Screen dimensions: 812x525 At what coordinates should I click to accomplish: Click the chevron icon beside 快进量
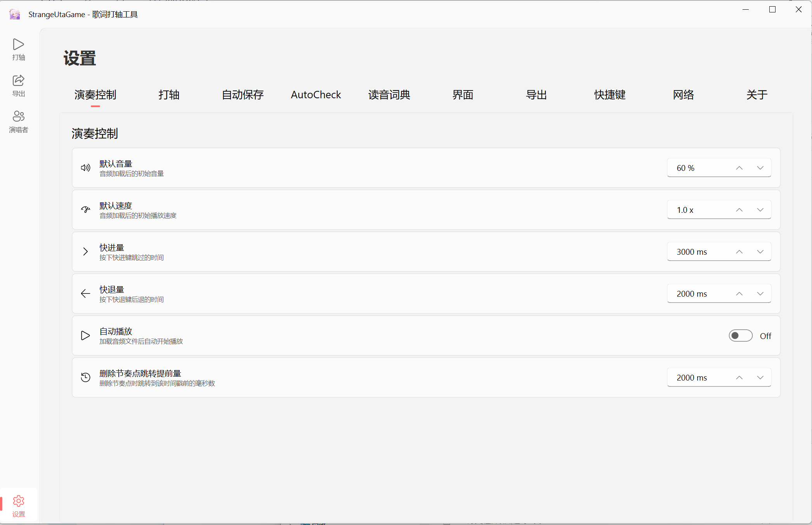click(86, 252)
